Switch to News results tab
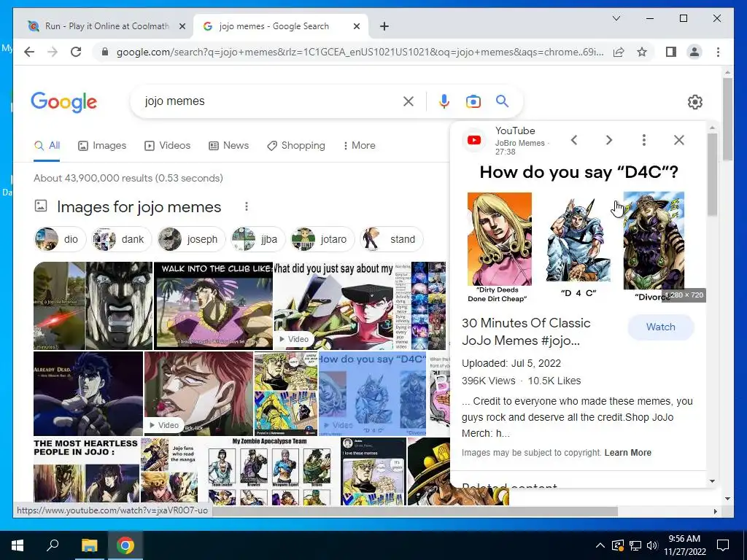The width and height of the screenshot is (747, 560). (x=228, y=145)
